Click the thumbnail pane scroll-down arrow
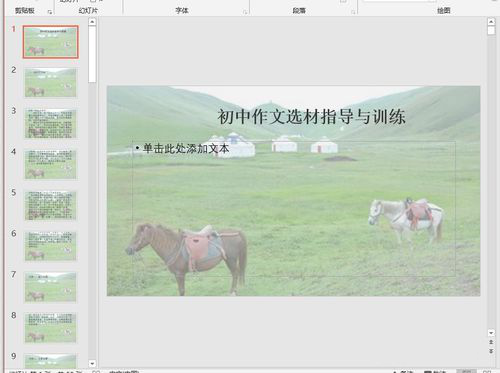This screenshot has width=500, height=373. (x=92, y=363)
